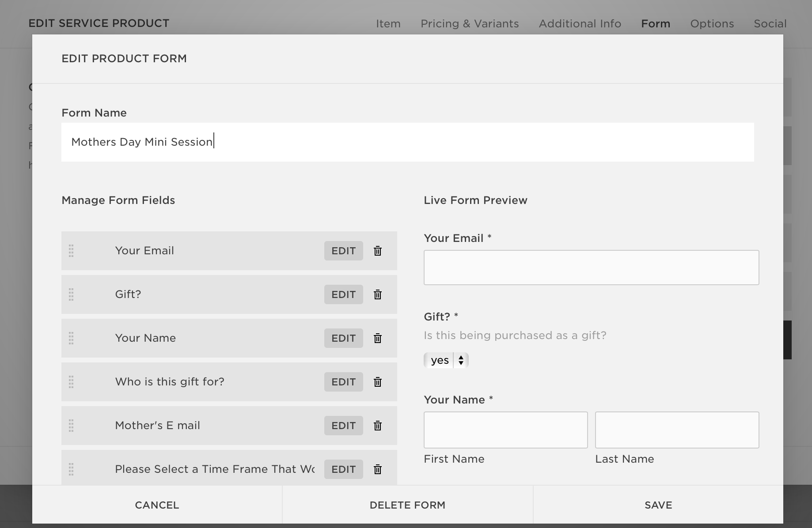This screenshot has height=528, width=812.
Task: Click the Your Email preview input box
Action: 591,268
